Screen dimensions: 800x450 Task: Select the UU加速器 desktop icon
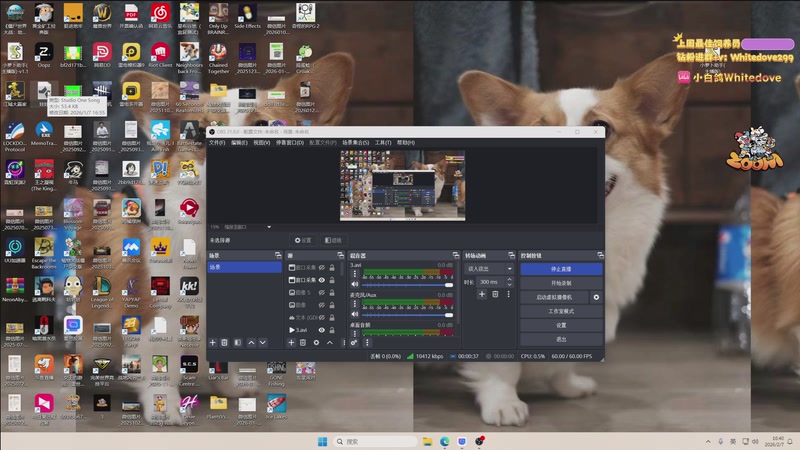pyautogui.click(x=15, y=251)
